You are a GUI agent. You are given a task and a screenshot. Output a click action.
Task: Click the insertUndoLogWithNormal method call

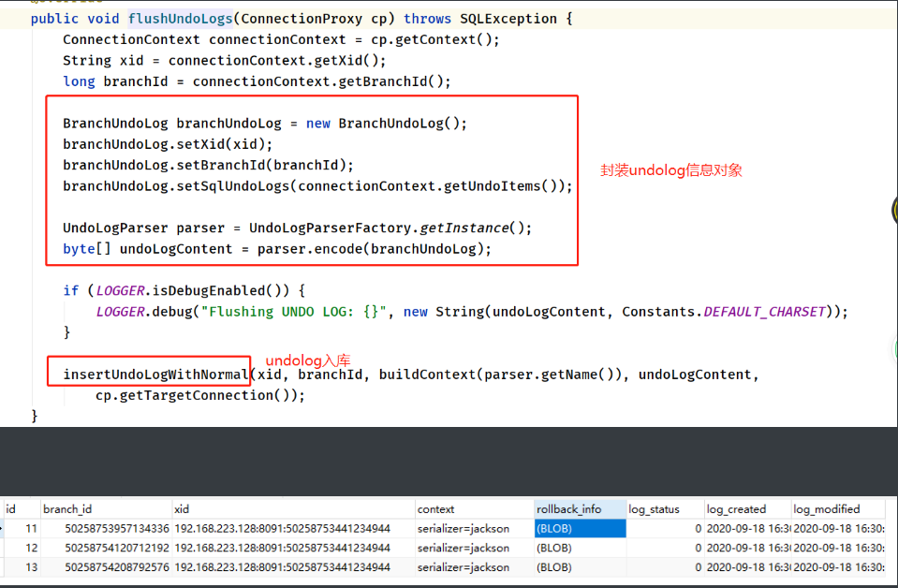155,375
